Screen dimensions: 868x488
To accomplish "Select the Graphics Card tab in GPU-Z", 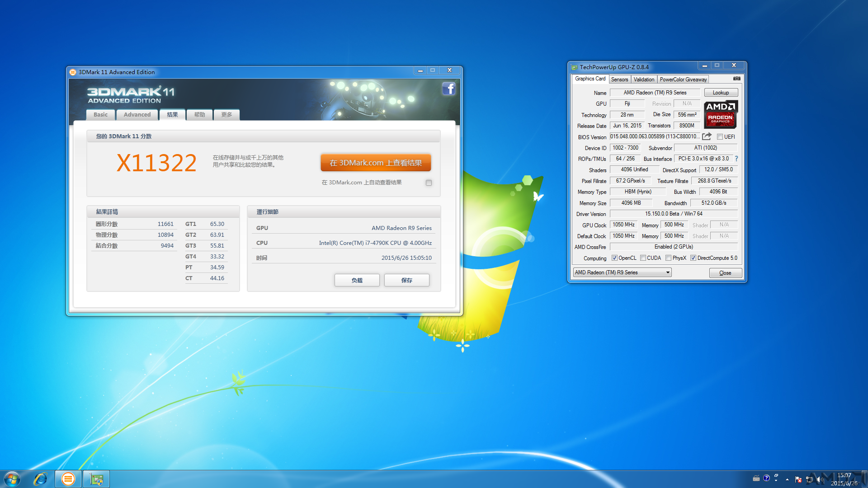I will 590,79.
